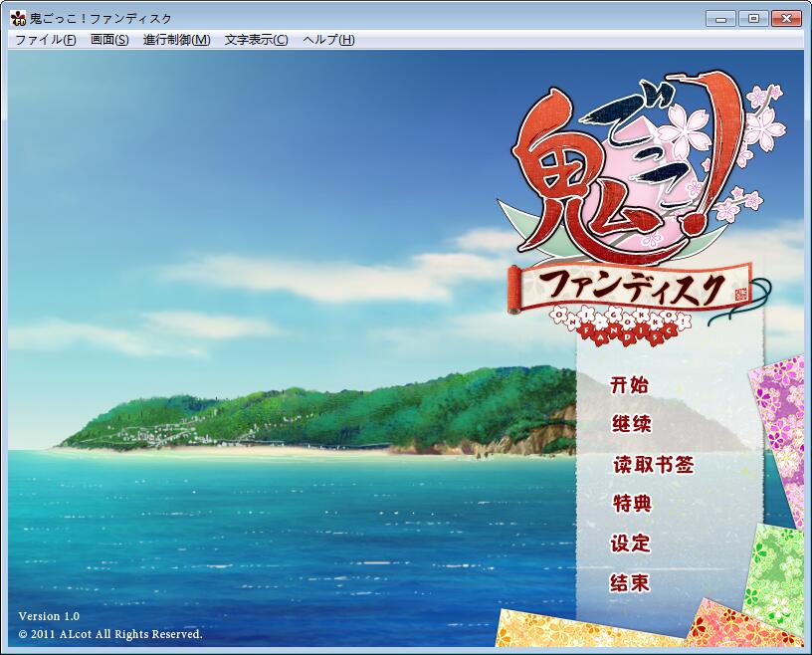This screenshot has height=655, width=812.
Task: Click the 鬼ごっこ！ファンディスク window title
Action: tap(101, 19)
